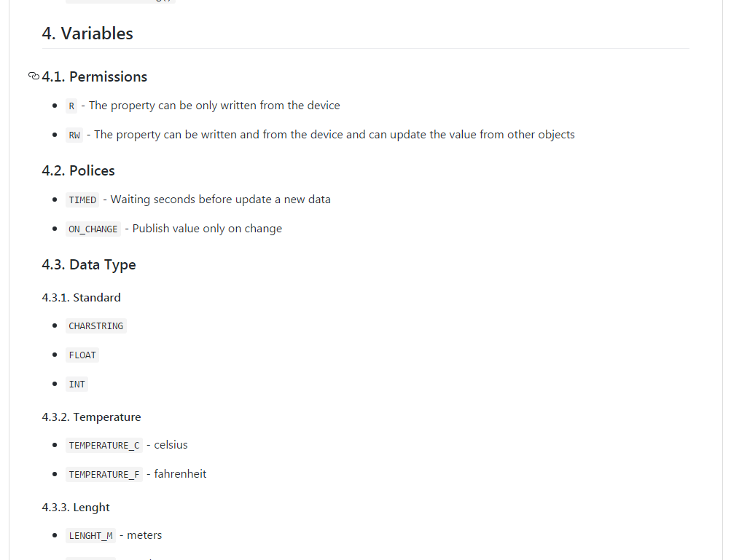731x560 pixels.
Task: Click the TEMPERATURE_C code label
Action: [x=103, y=446]
